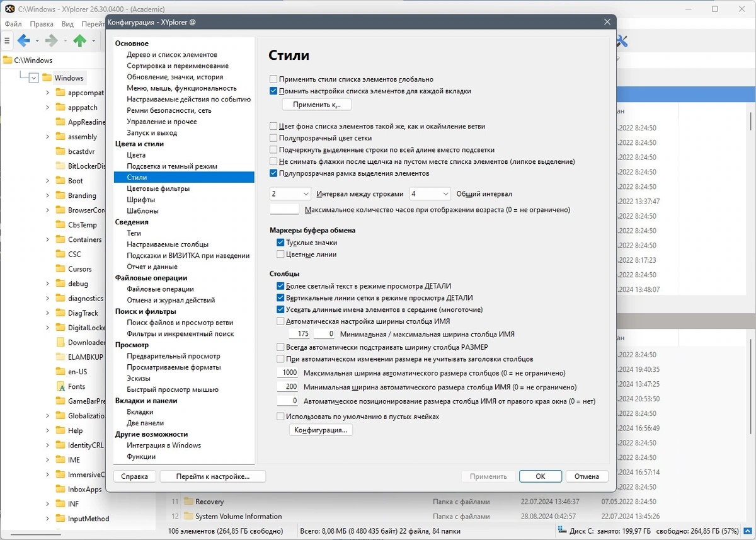
Task: Click the 'Конфигурация...' button
Action: click(x=321, y=430)
